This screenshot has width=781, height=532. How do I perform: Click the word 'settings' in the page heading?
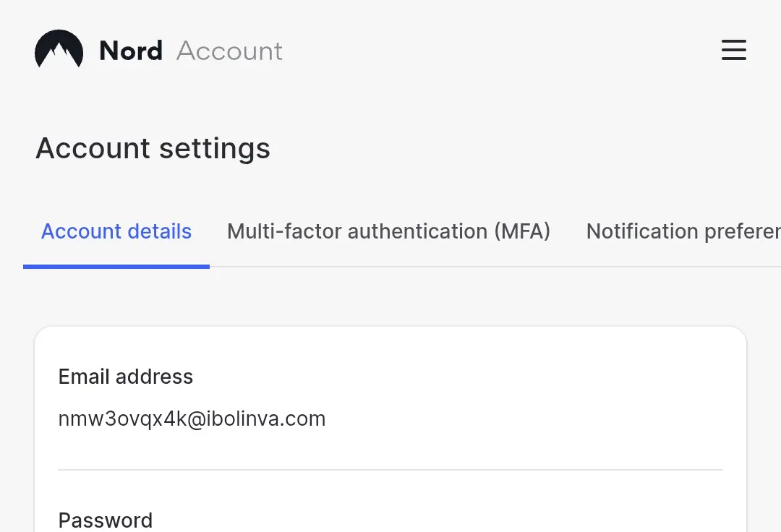pyautogui.click(x=215, y=149)
